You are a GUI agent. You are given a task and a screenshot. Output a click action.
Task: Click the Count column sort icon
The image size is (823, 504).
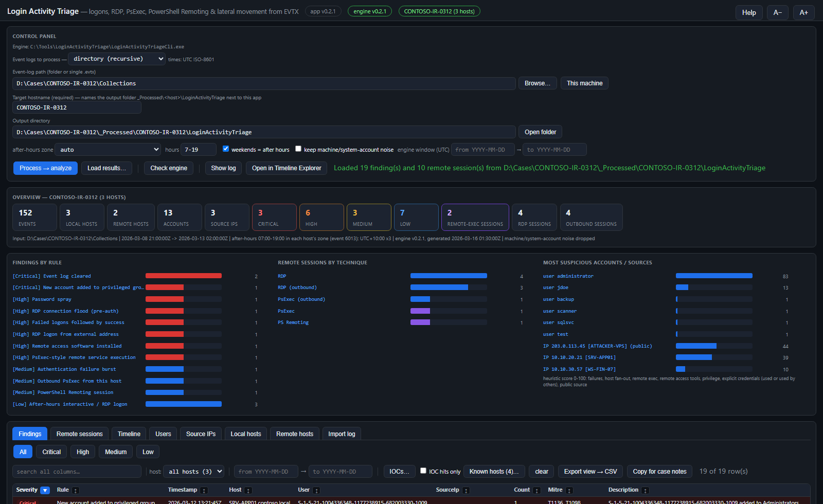536,491
